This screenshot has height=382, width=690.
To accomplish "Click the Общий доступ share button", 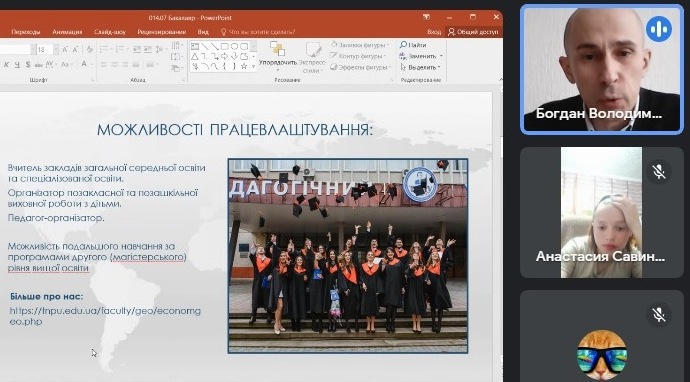I will [473, 32].
